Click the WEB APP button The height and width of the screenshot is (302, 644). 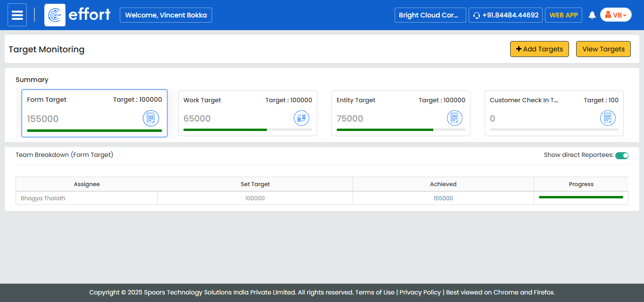(563, 15)
